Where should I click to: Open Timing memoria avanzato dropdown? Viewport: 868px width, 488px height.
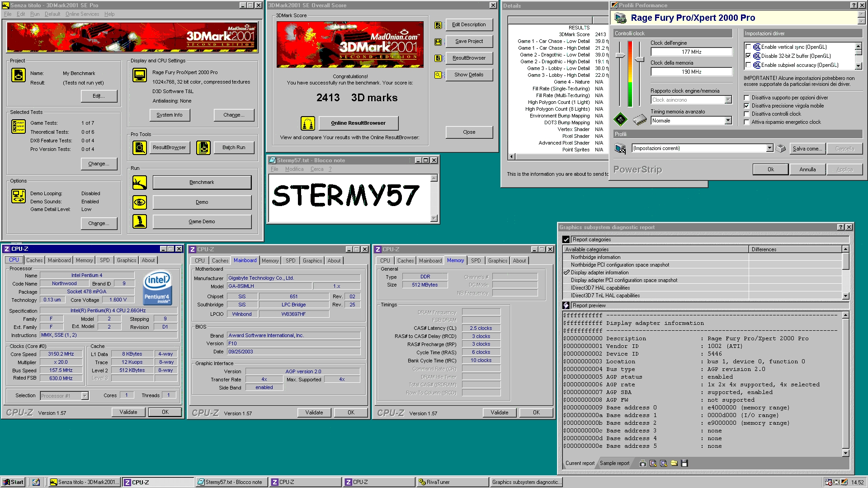pyautogui.click(x=728, y=121)
